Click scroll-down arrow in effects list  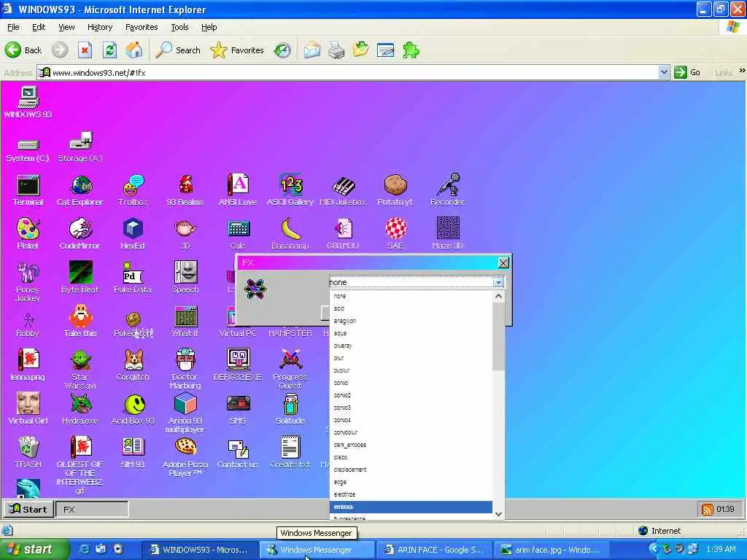[x=498, y=514]
